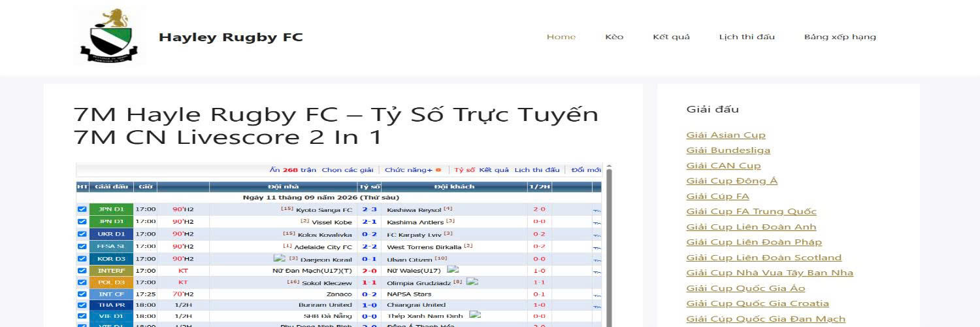Open analysis icon at end of Buriram United row
The height and width of the screenshot is (327, 980).
596,306
